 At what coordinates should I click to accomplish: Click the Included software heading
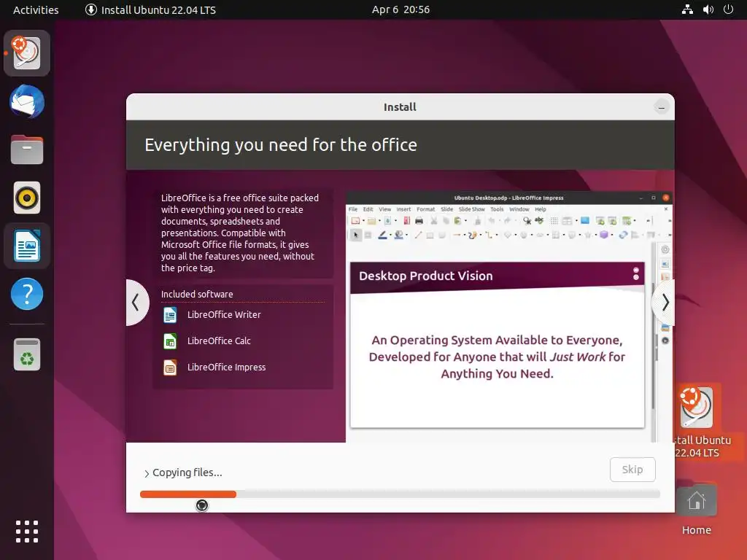pyautogui.click(x=197, y=295)
